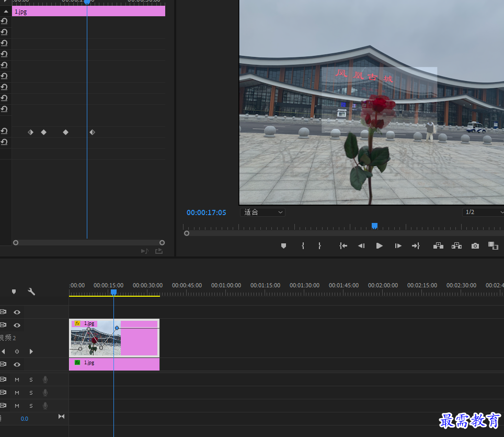
Task: Add or remove keyframe on 视频 2 track
Action: tap(17, 351)
